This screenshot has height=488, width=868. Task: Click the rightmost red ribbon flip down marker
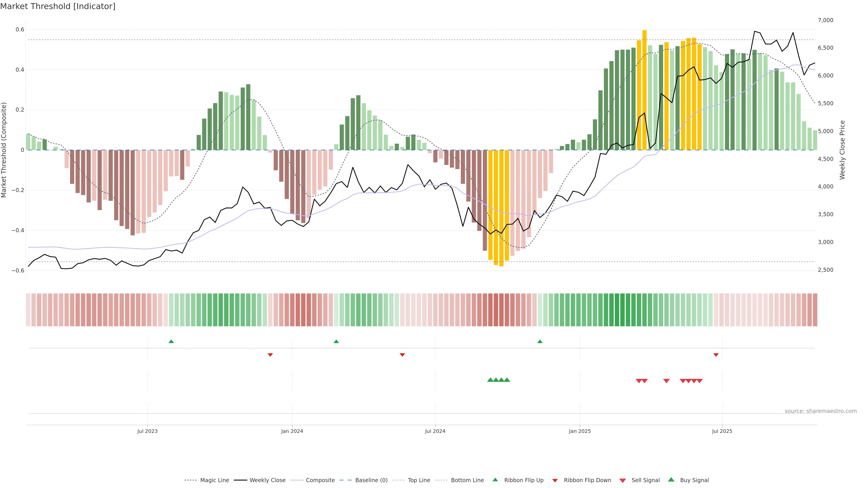click(x=716, y=355)
